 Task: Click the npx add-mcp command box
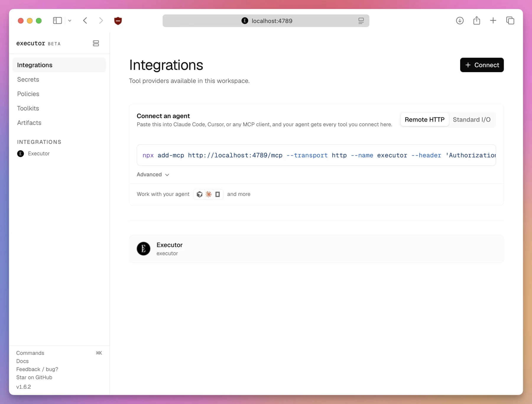316,155
